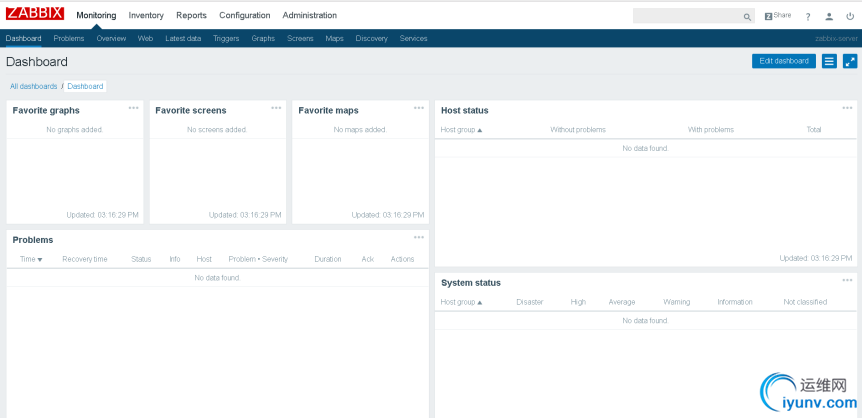This screenshot has height=419, width=863.
Task: Open the Zabbix Share icon link
Action: [x=778, y=16]
